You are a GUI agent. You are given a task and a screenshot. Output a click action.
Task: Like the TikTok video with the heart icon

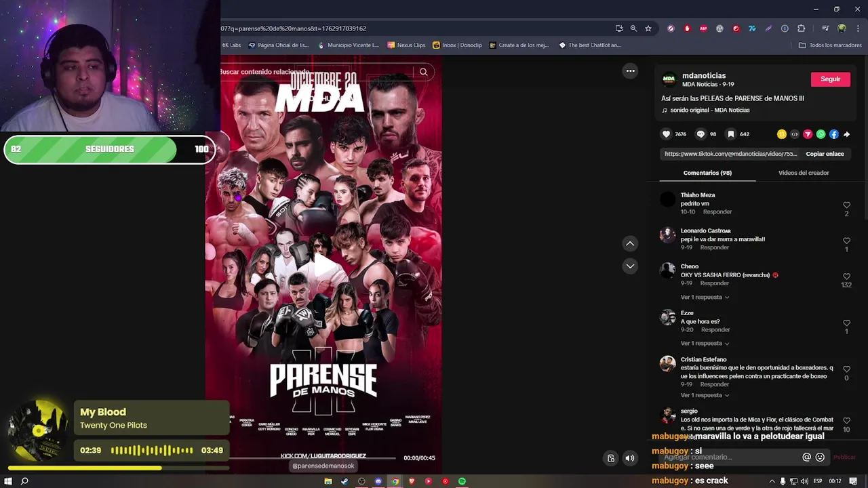[666, 134]
